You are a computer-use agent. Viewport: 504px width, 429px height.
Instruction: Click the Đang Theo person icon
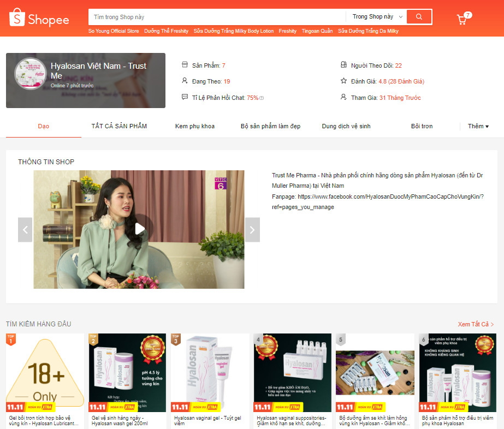pyautogui.click(x=185, y=81)
